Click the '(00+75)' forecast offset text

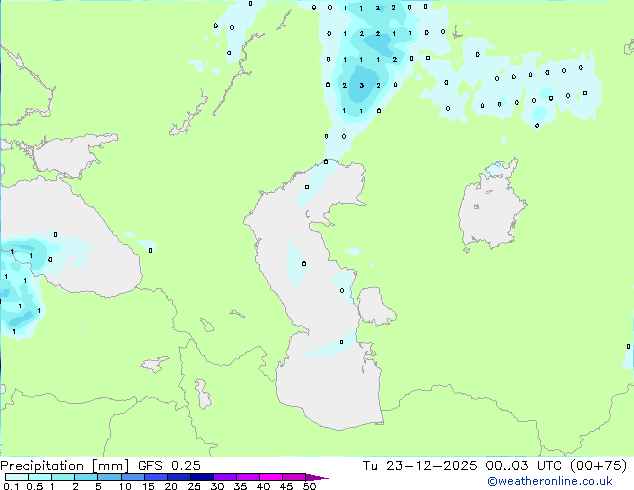point(598,466)
